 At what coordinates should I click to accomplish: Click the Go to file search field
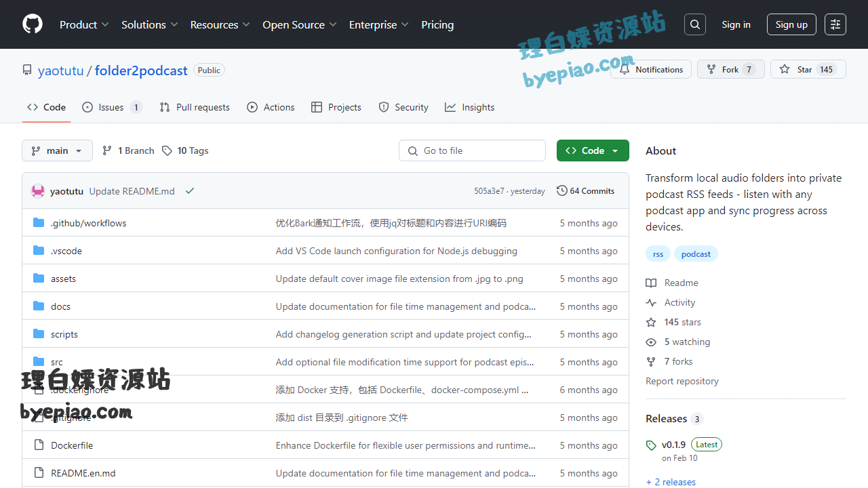pyautogui.click(x=472, y=150)
